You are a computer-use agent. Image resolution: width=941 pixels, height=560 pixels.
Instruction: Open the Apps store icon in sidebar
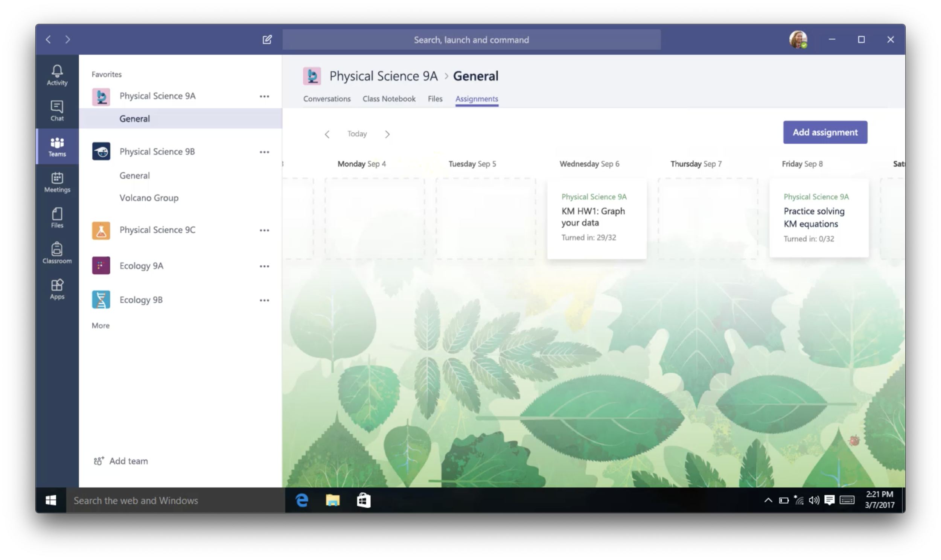click(x=57, y=289)
